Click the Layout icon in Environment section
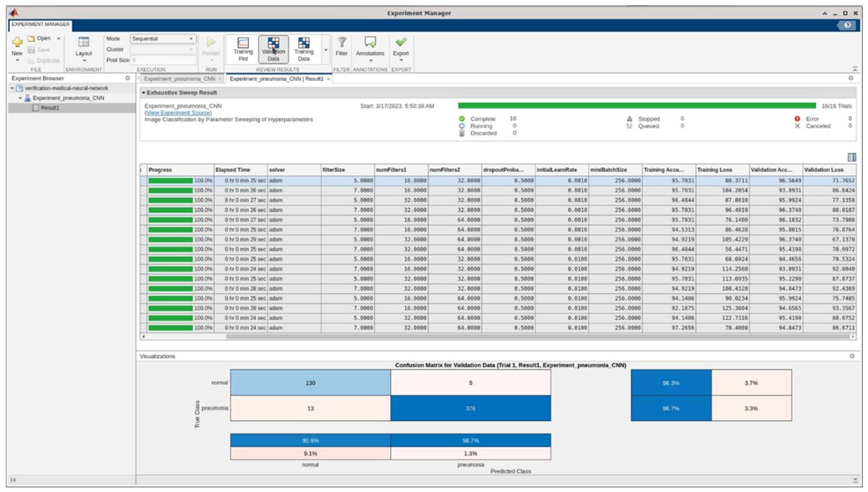The height and width of the screenshot is (492, 868). (x=84, y=45)
